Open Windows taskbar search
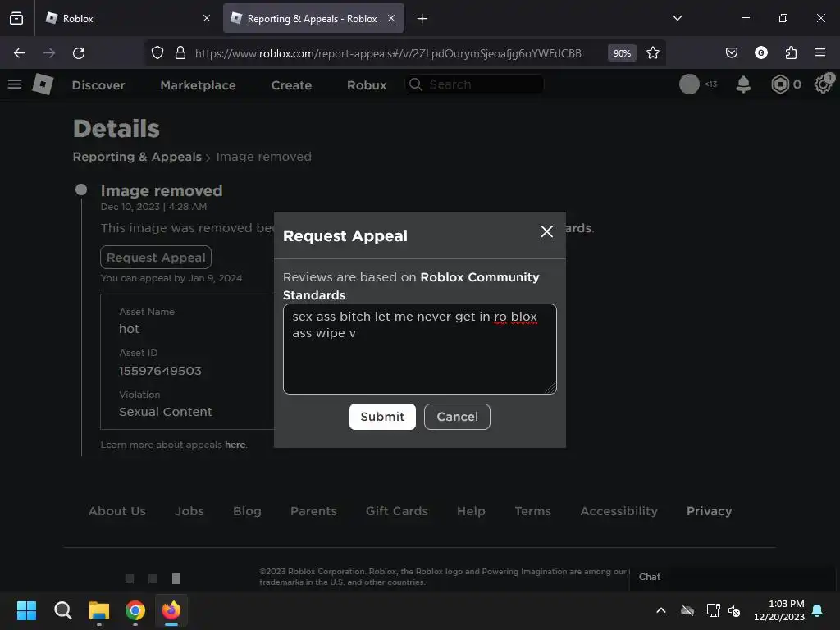The height and width of the screenshot is (630, 840). pos(62,610)
